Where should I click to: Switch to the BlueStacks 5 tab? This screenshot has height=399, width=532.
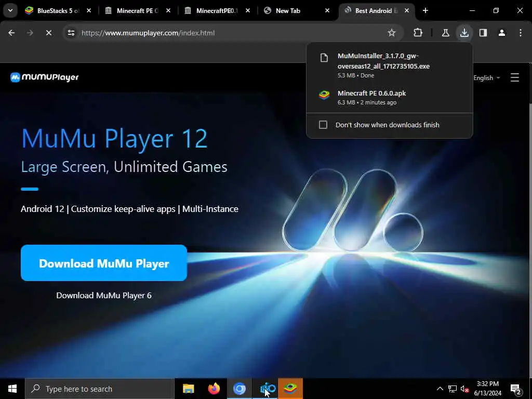pos(58,10)
